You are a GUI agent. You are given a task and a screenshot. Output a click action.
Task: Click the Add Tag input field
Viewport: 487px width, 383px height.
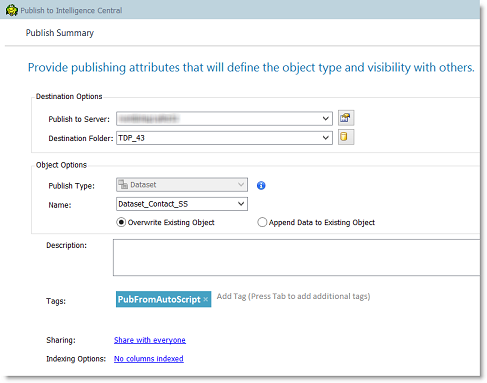[x=293, y=296]
